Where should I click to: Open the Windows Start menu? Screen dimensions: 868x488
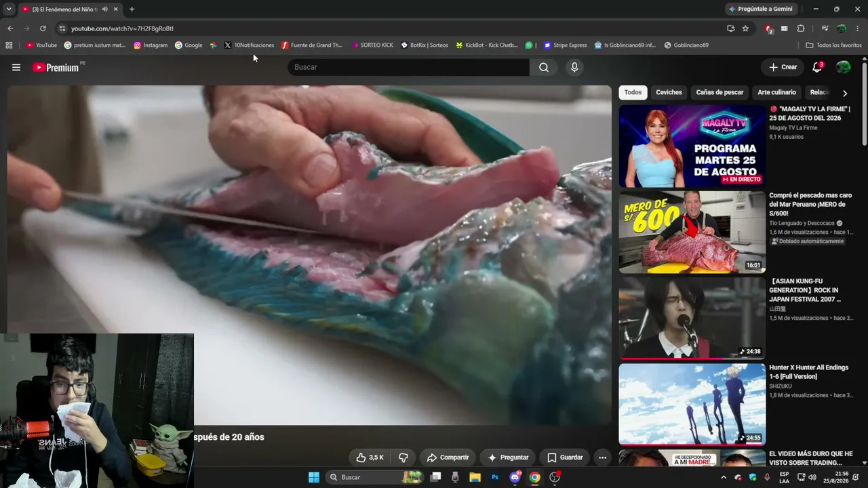(314, 477)
